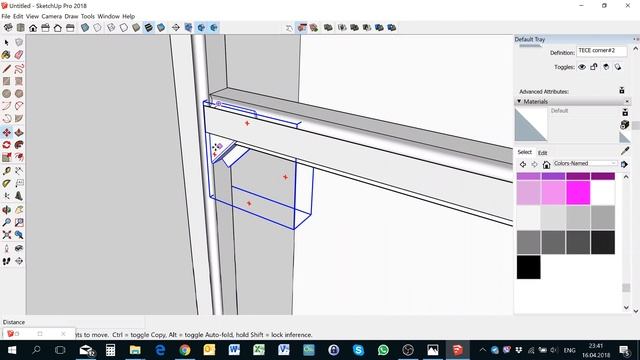640x360 pixels.
Task: Toggle cast shadows icon
Action: point(618,67)
